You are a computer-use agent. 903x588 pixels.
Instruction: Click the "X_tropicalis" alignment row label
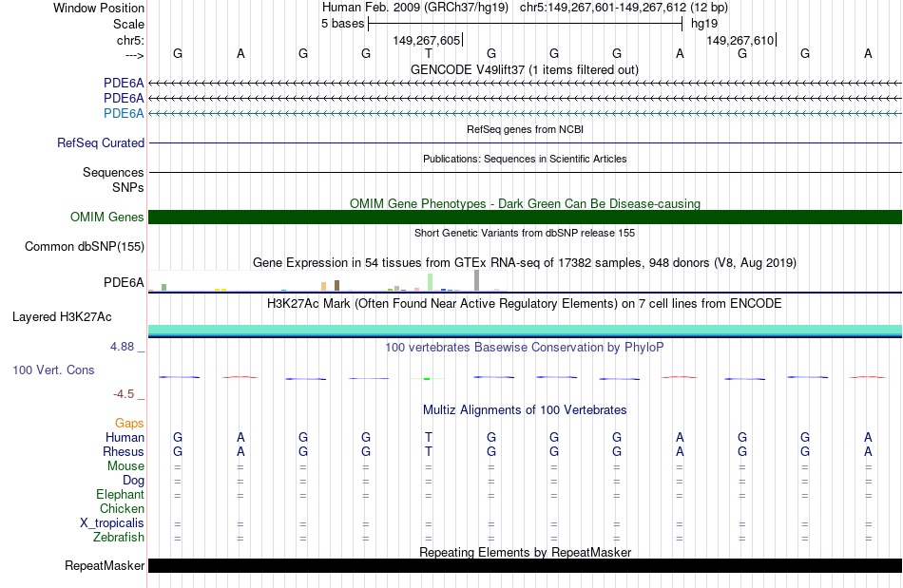coord(112,523)
